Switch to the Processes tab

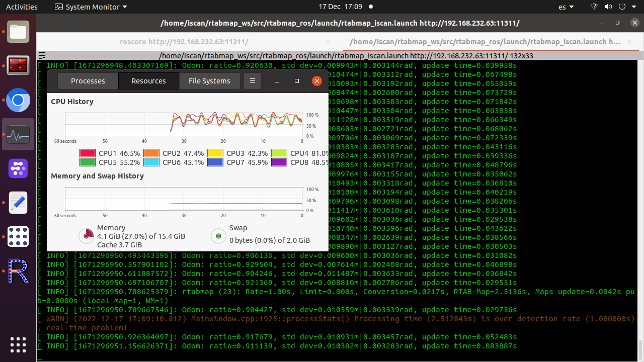tap(88, 81)
